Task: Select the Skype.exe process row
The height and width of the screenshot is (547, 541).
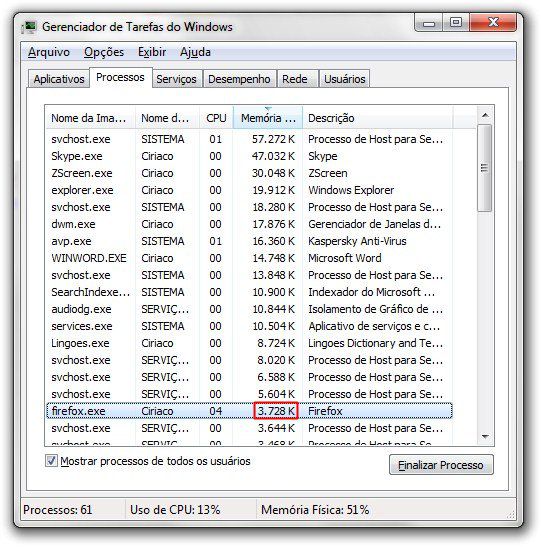Action: 249,156
